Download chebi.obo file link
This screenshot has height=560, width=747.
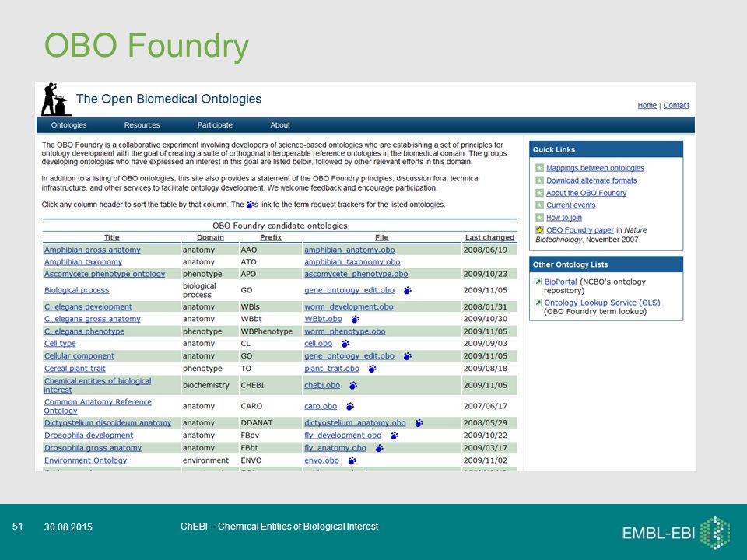tap(322, 385)
